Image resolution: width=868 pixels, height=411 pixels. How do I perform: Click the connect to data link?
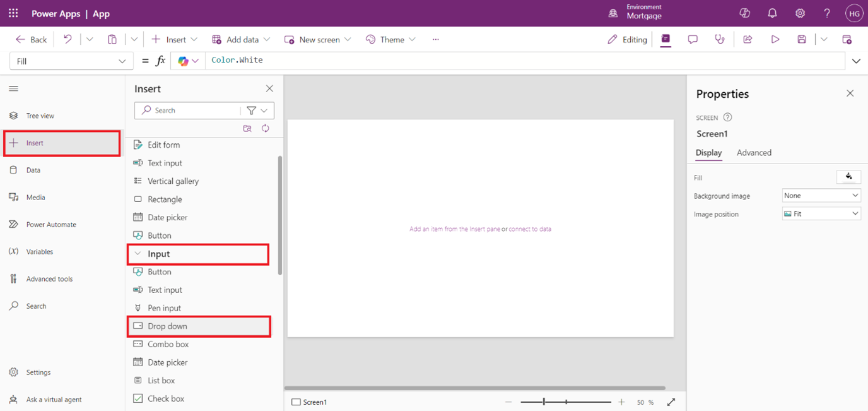pos(530,229)
